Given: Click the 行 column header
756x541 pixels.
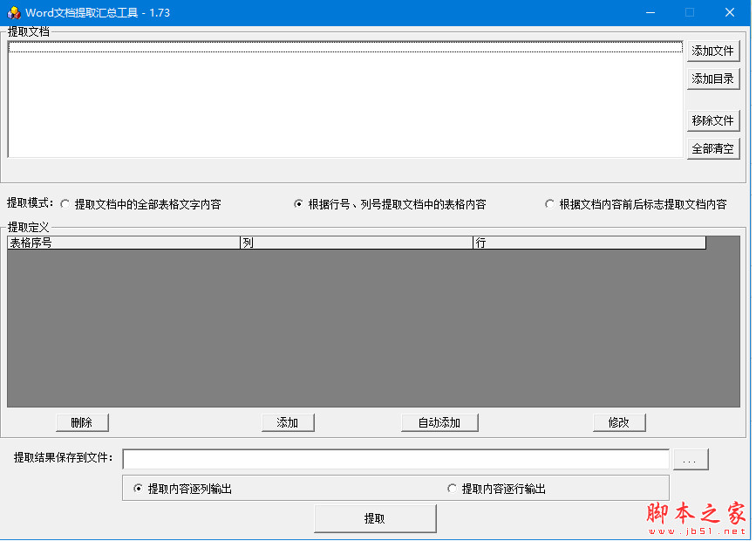Looking at the screenshot, I should tap(589, 243).
